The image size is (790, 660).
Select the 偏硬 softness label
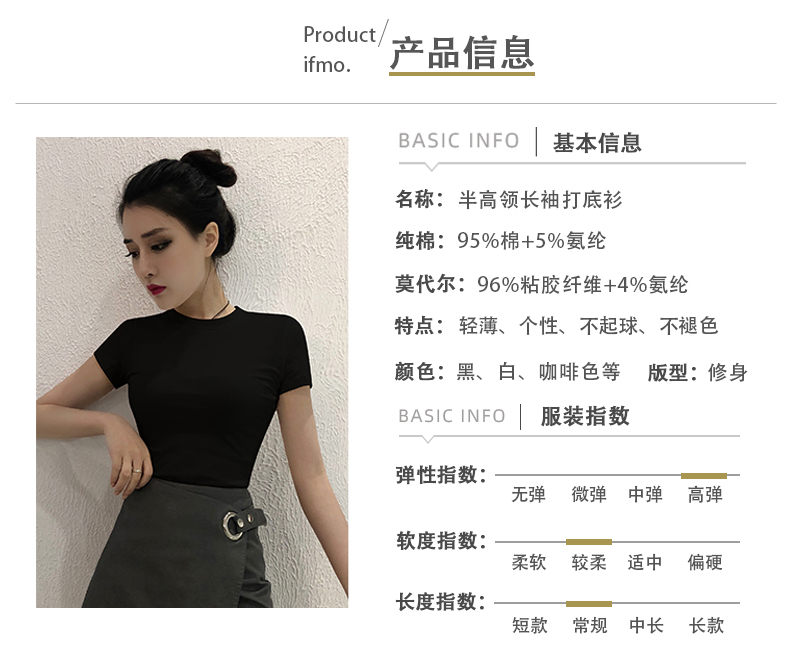[x=705, y=562]
